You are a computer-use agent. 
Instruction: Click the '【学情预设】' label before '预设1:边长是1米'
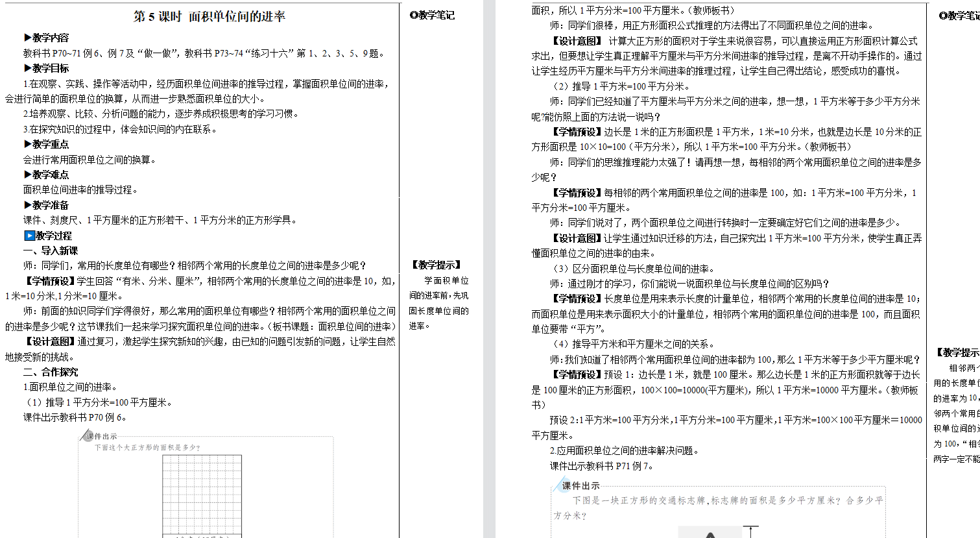(577, 375)
